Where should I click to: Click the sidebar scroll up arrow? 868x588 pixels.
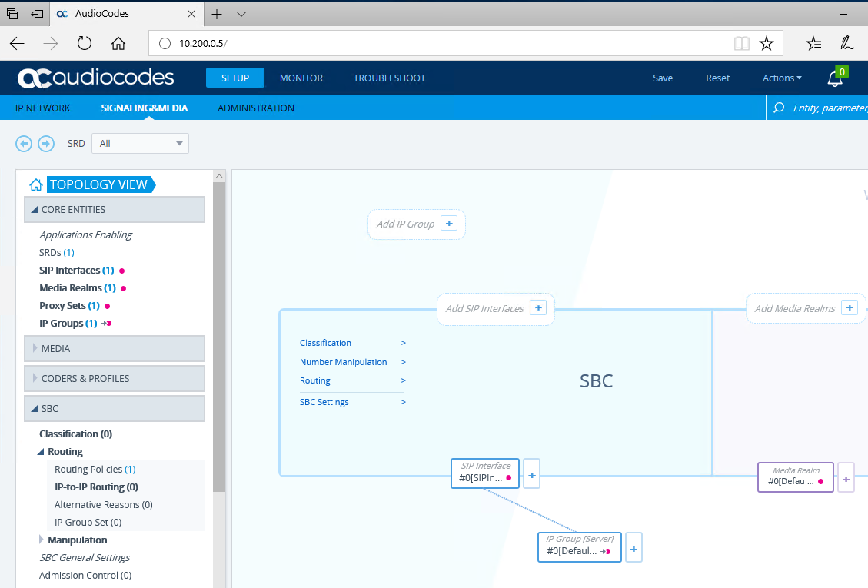(x=219, y=176)
